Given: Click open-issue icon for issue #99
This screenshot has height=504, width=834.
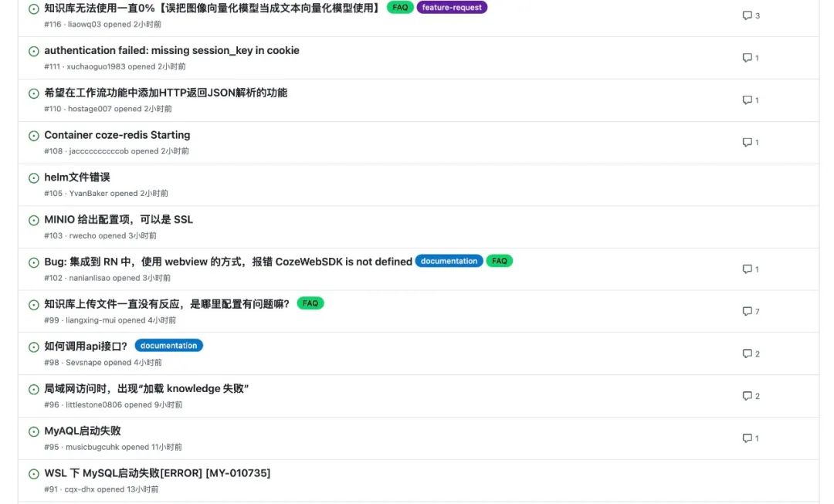Looking at the screenshot, I should tap(33, 305).
